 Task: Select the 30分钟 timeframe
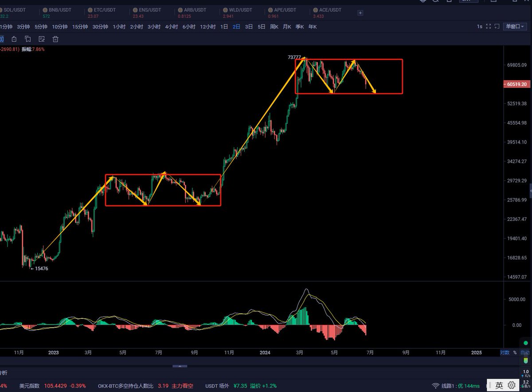pyautogui.click(x=100, y=27)
